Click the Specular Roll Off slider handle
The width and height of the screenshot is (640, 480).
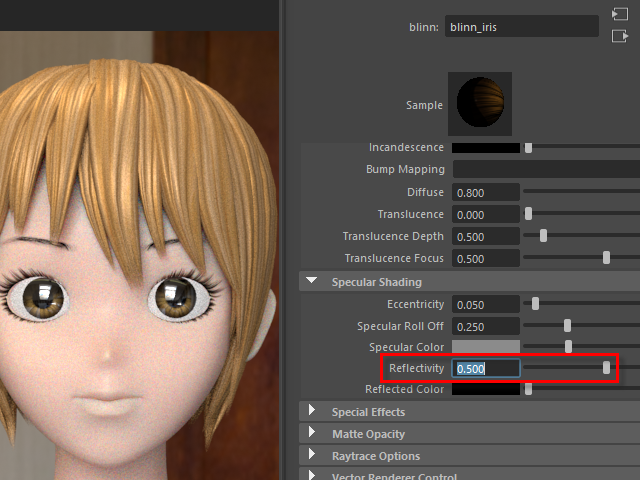(x=567, y=326)
